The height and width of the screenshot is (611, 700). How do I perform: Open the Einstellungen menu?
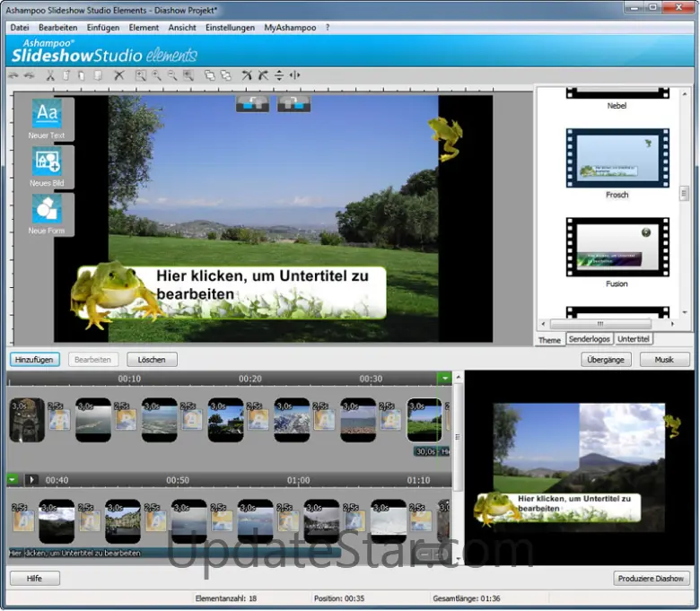(230, 28)
